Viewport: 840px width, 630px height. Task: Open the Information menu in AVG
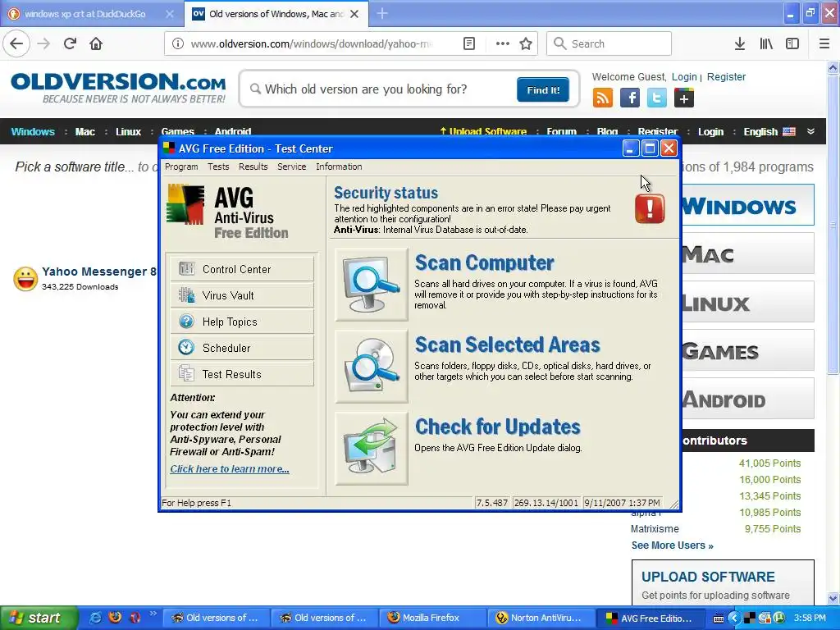click(x=339, y=167)
